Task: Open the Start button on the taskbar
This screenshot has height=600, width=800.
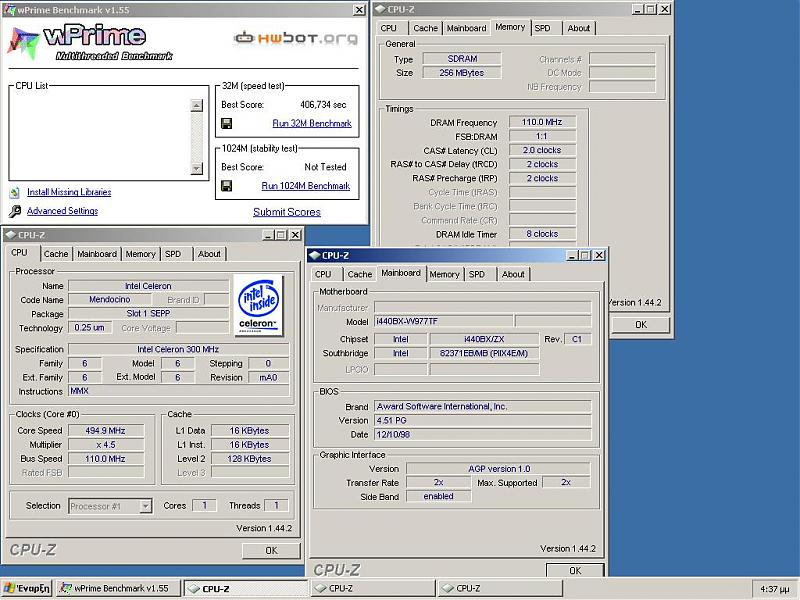Action: point(27,588)
